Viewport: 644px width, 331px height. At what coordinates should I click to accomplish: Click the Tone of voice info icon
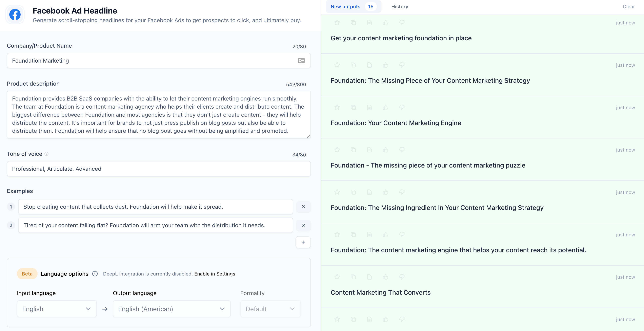coord(46,154)
